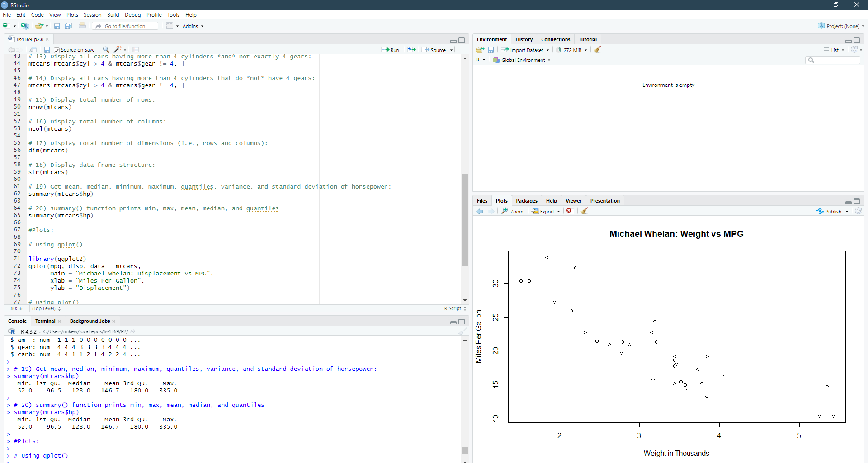Screen dimensions: 868x463
Task: Open the Connections tab
Action: [x=556, y=39]
